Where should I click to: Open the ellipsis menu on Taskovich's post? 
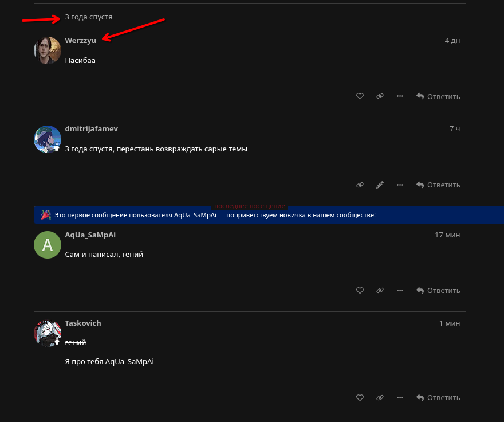pyautogui.click(x=400, y=397)
